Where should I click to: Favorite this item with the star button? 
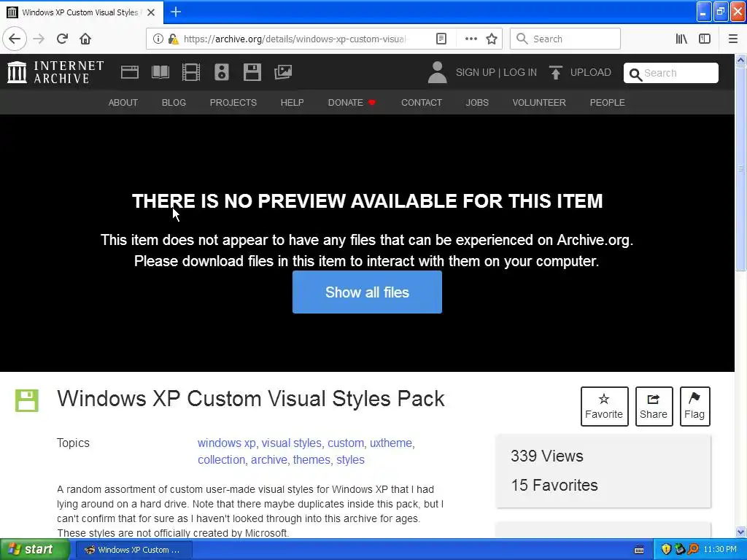pos(604,406)
